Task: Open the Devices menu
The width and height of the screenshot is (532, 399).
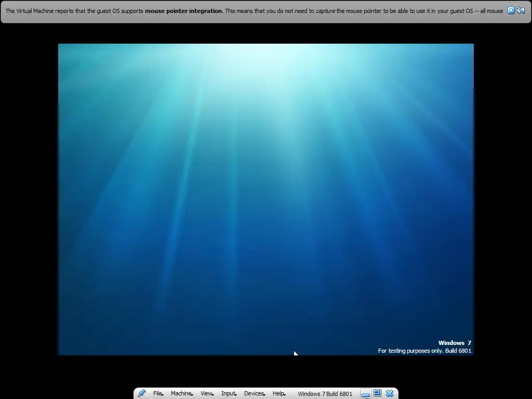Action: (255, 393)
